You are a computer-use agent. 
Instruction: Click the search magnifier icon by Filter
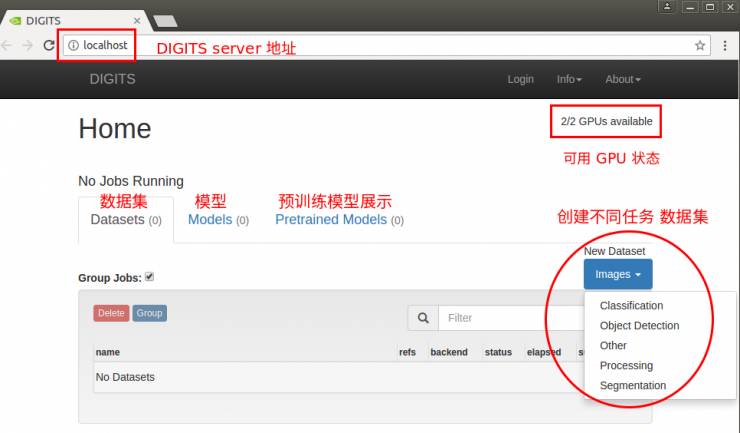(423, 318)
